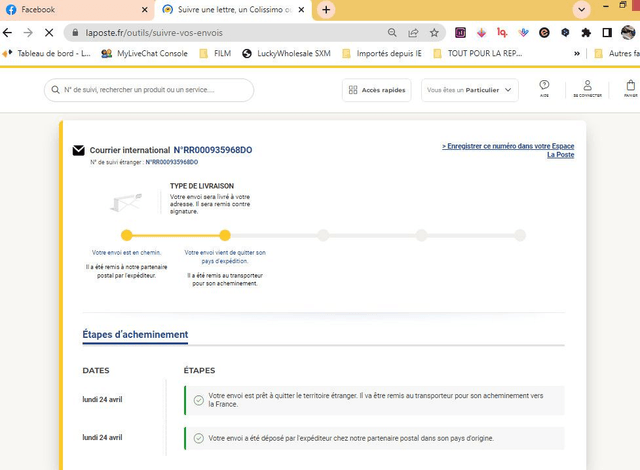Expand the 'Vous êtes un Particulier' dropdown
This screenshot has width=640, height=470.
469,90
